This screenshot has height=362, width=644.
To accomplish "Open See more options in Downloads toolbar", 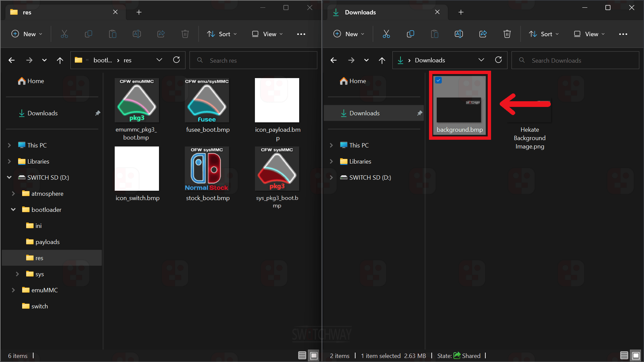I will click(623, 34).
